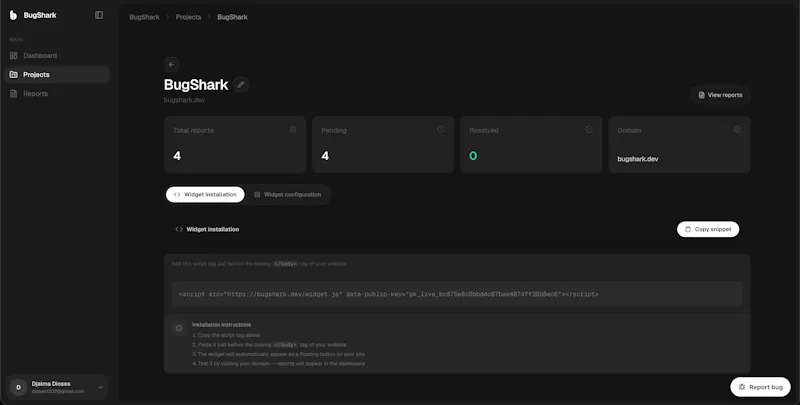
Task: Edit project name with pencil icon
Action: click(241, 85)
